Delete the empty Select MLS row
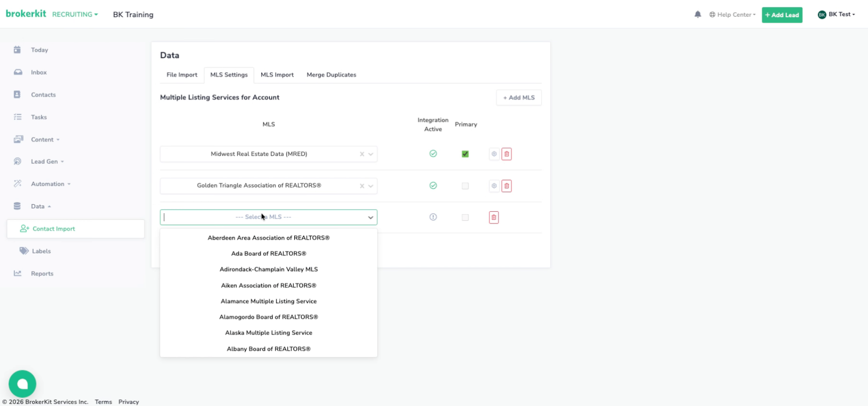The width and height of the screenshot is (868, 406). coord(494,217)
